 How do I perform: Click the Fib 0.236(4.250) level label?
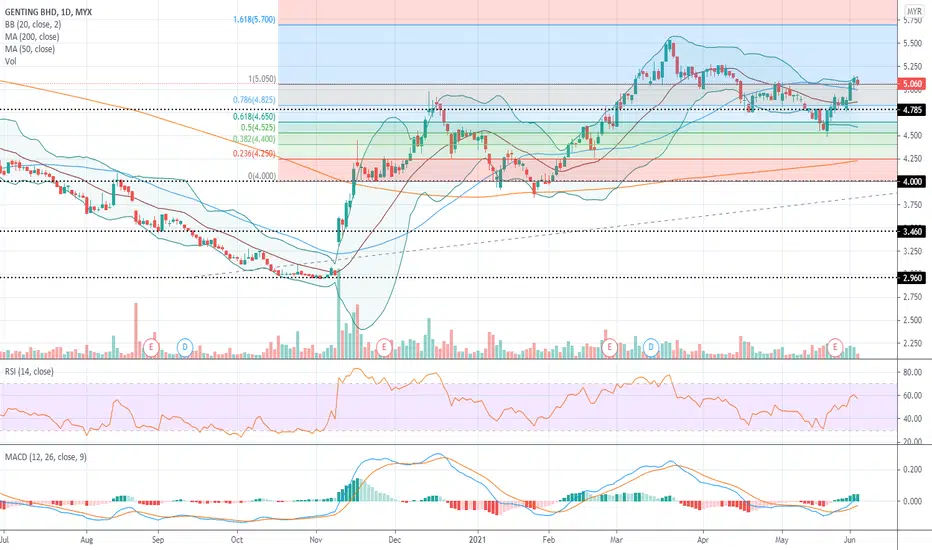pos(254,153)
